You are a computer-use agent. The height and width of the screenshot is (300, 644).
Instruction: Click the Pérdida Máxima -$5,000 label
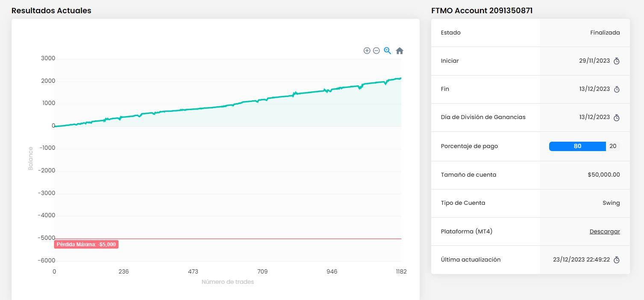tap(86, 245)
